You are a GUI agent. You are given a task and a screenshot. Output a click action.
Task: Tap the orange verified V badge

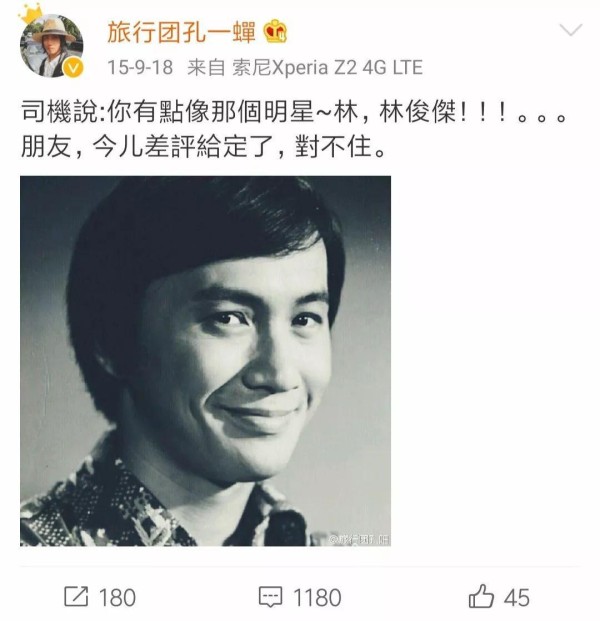(x=73, y=68)
